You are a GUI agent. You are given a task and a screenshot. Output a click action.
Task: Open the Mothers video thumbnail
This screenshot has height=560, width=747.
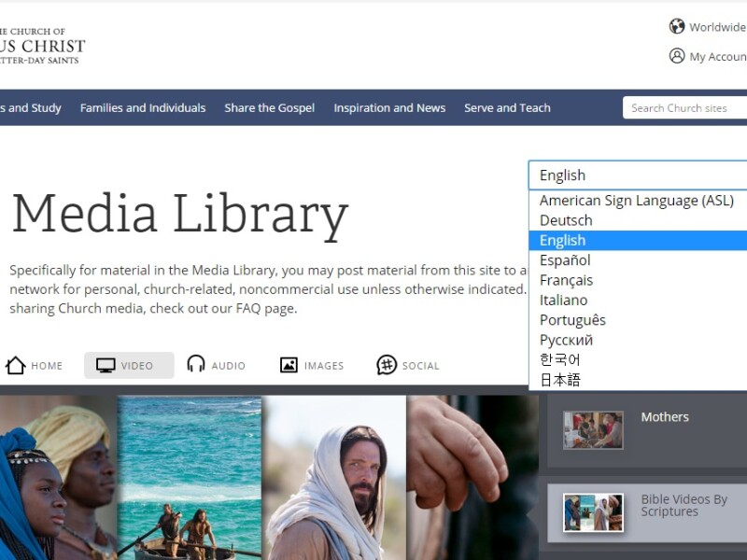click(593, 430)
